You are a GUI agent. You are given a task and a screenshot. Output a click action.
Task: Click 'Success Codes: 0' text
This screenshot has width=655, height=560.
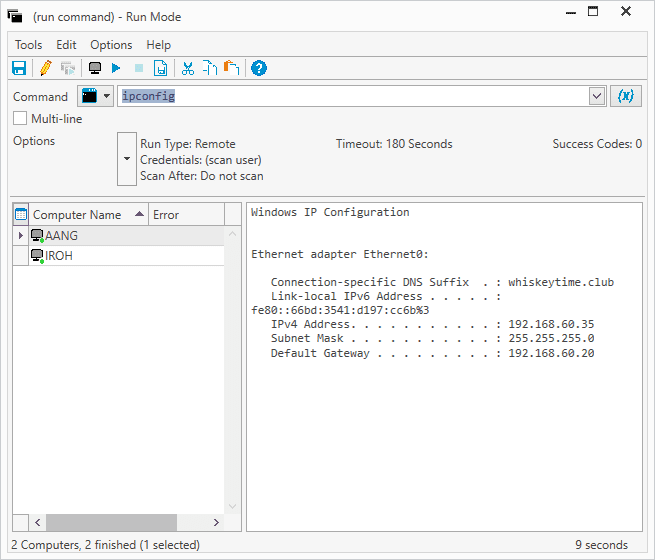pos(597,144)
